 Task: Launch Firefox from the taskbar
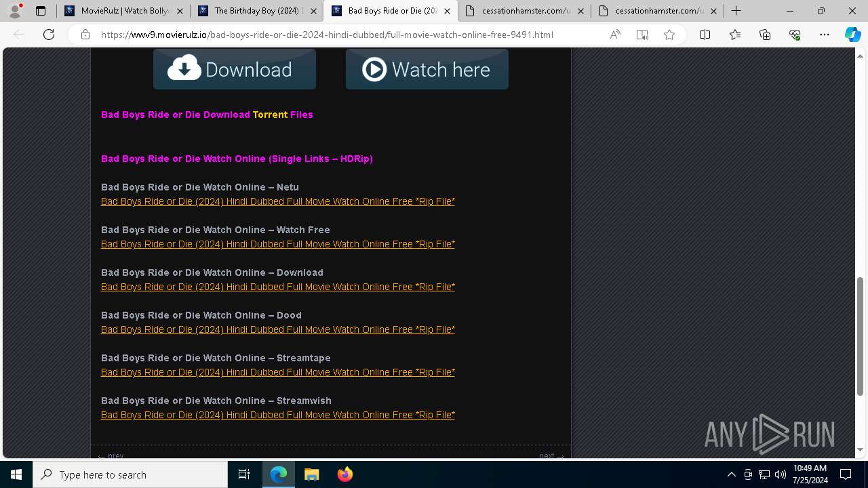click(x=344, y=474)
